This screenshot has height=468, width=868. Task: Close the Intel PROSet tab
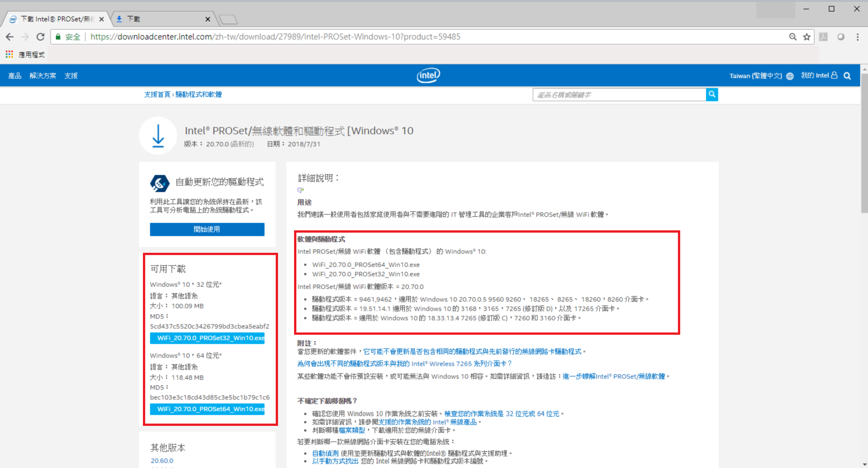(102, 19)
